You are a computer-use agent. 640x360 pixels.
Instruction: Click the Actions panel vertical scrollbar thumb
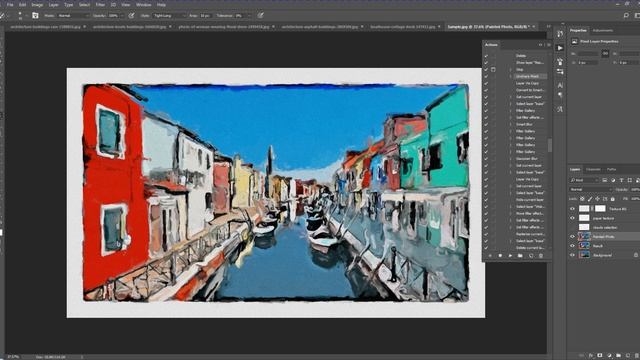[x=550, y=145]
